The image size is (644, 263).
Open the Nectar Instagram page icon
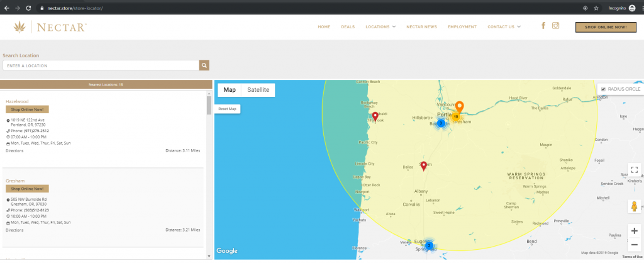tap(555, 25)
